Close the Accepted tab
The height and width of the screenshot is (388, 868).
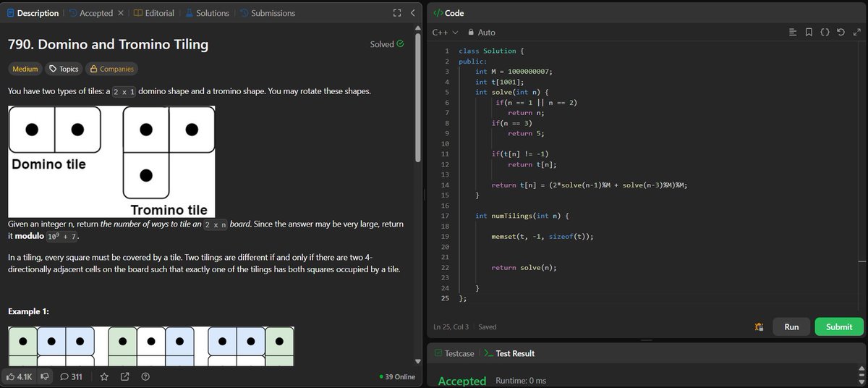point(121,13)
